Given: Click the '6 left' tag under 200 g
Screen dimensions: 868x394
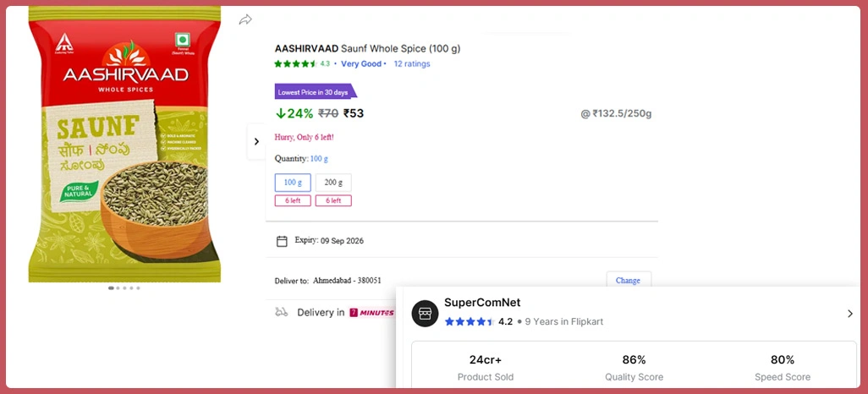Looking at the screenshot, I should coord(333,200).
